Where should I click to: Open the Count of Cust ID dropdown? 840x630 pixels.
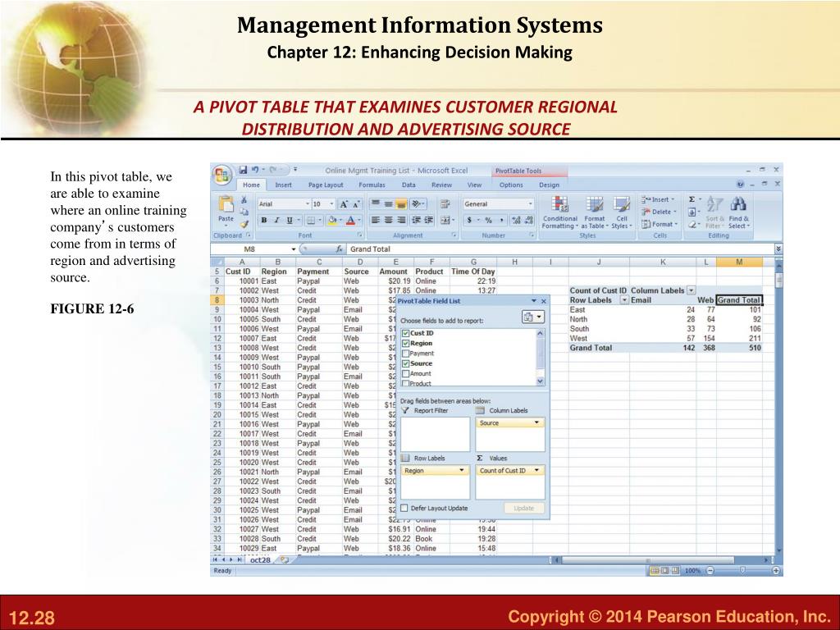pyautogui.click(x=536, y=470)
